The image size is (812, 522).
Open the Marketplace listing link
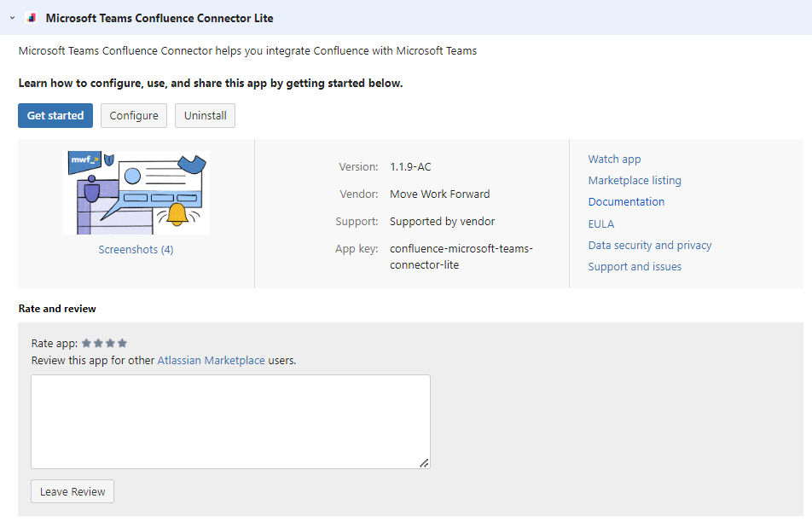(x=634, y=181)
